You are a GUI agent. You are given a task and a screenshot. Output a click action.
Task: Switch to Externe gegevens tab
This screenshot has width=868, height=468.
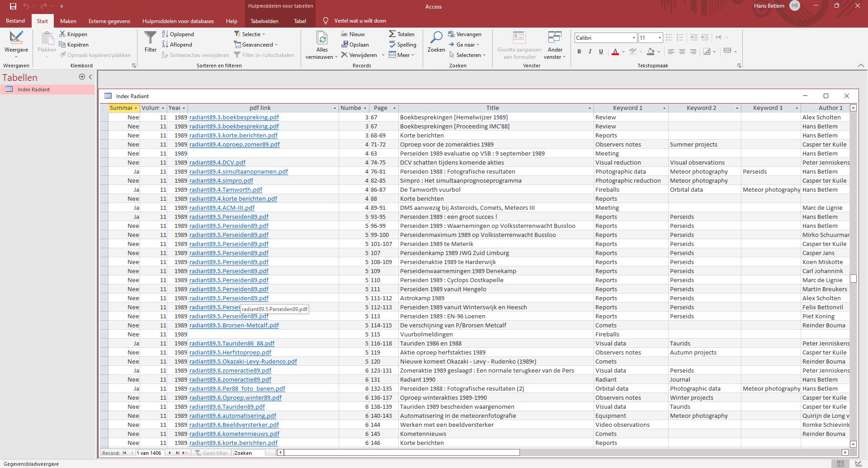(x=109, y=21)
